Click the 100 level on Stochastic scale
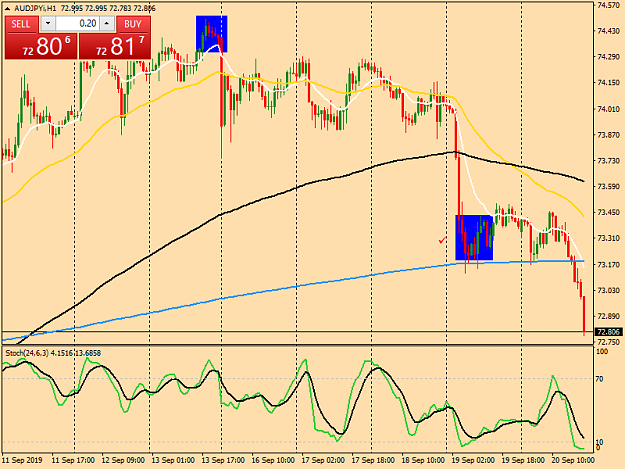625x469 pixels. coord(602,351)
